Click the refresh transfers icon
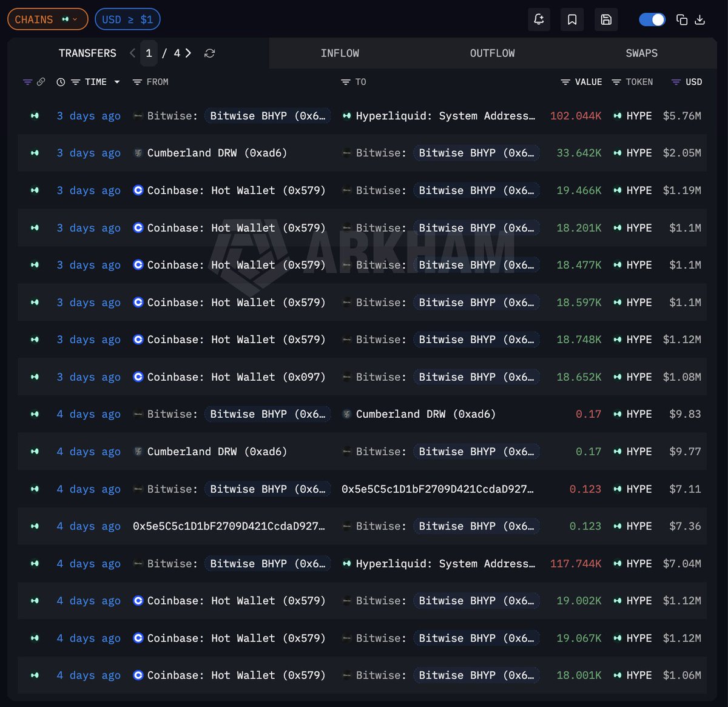The image size is (728, 707). tap(210, 53)
